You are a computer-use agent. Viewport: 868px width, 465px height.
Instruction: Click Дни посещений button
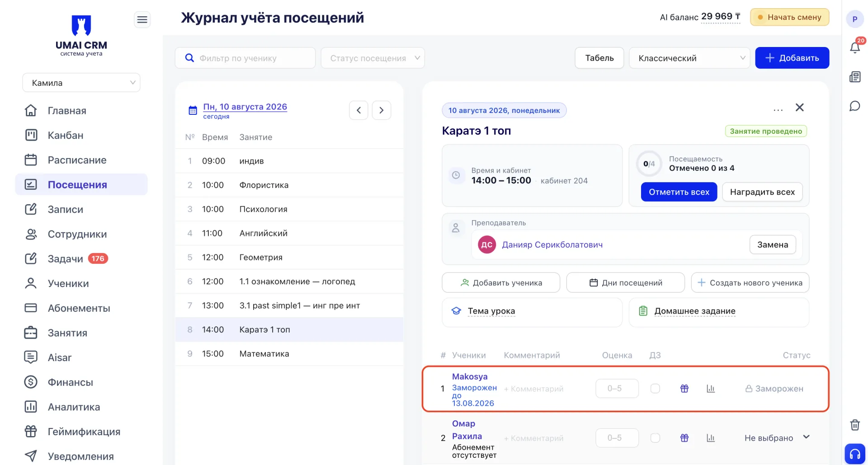(626, 282)
